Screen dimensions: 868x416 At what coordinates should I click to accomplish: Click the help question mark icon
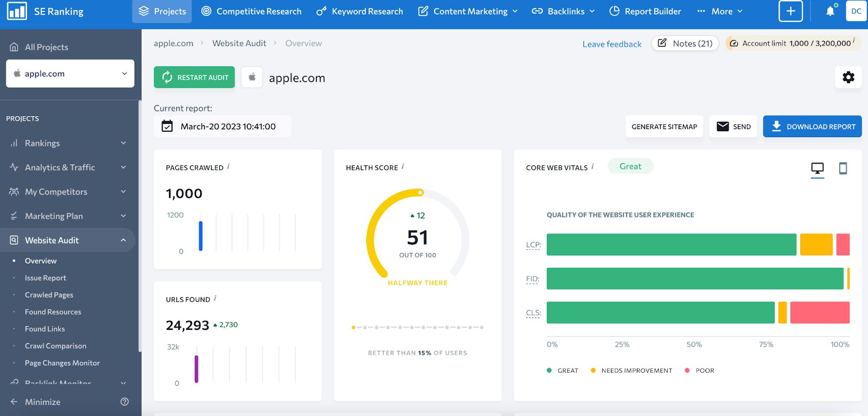click(125, 402)
